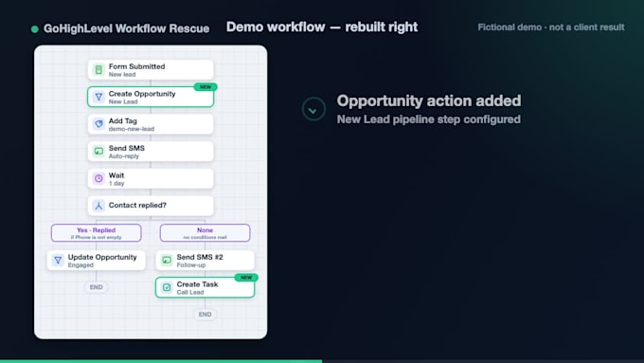Click the circled chevron beside Opportunity action added
644x363 pixels.
313,109
